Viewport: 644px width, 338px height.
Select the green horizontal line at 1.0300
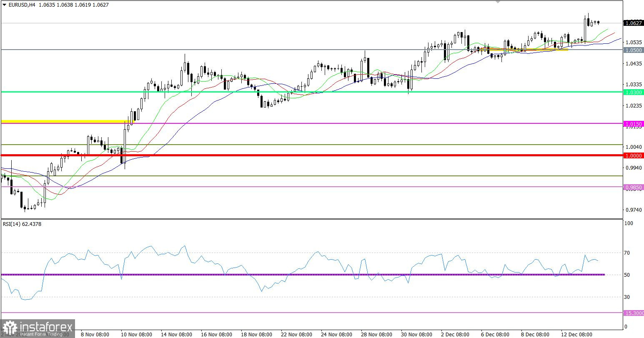pyautogui.click(x=312, y=92)
